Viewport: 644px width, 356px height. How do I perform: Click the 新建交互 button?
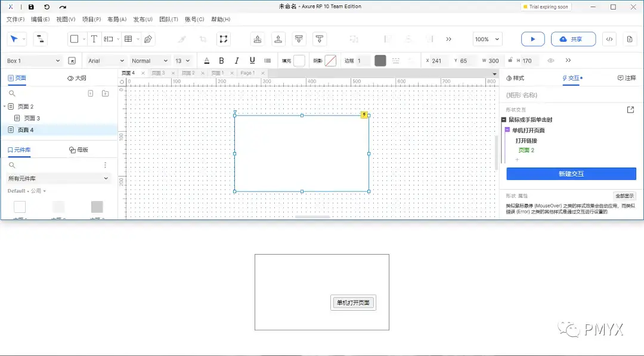point(571,174)
